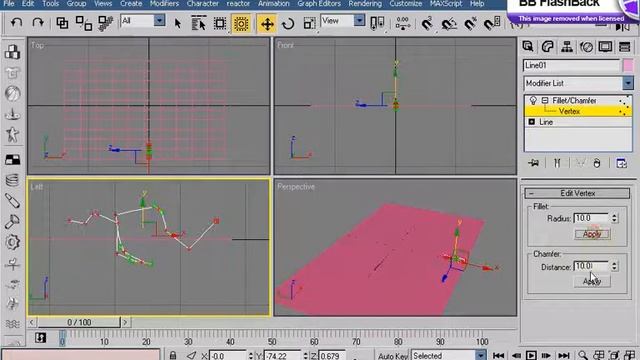Click the Use Pivot Point Center icon
Image resolution: width=640 pixels, height=360 pixels.
[x=377, y=23]
